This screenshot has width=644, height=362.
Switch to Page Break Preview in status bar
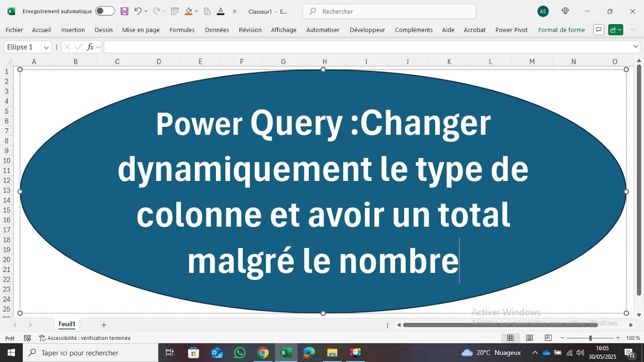tap(548, 338)
